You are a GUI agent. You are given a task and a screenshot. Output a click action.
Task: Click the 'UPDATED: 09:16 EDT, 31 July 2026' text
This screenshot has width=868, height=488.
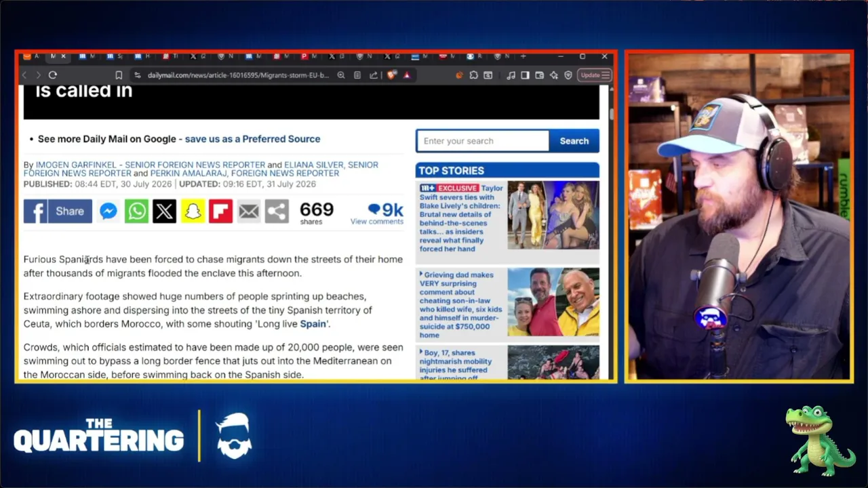pyautogui.click(x=248, y=184)
